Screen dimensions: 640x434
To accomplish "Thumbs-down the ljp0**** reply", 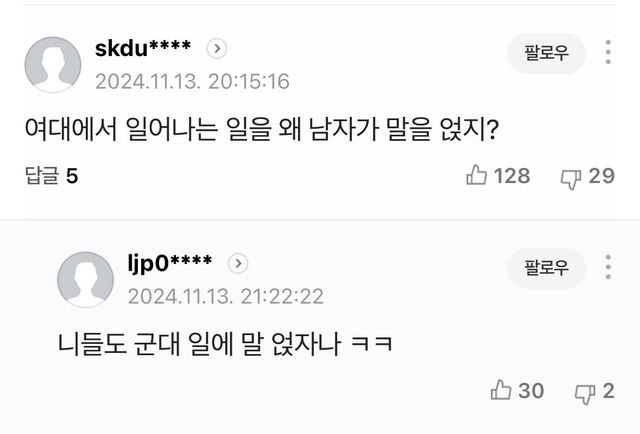I will pyautogui.click(x=584, y=391).
